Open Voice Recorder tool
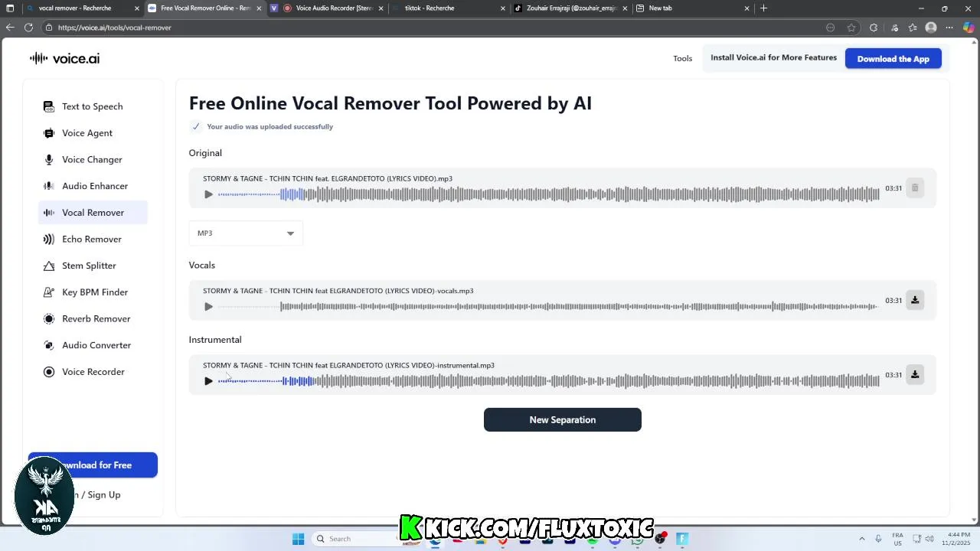 tap(92, 372)
